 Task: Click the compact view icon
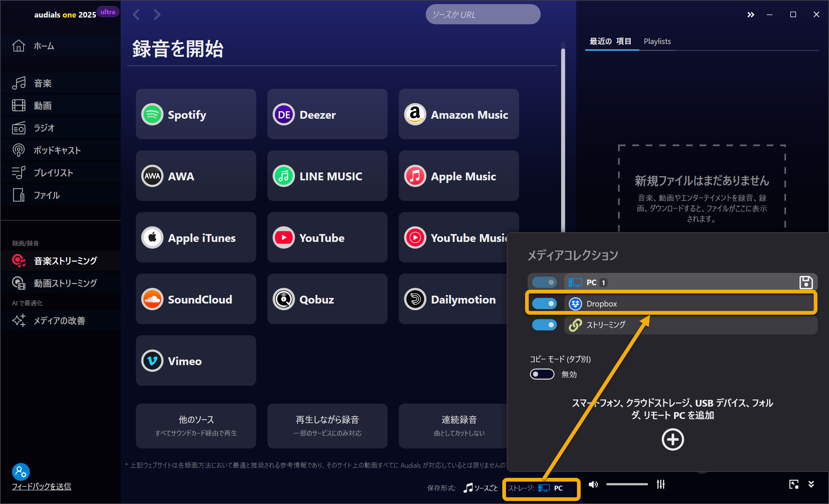[794, 484]
